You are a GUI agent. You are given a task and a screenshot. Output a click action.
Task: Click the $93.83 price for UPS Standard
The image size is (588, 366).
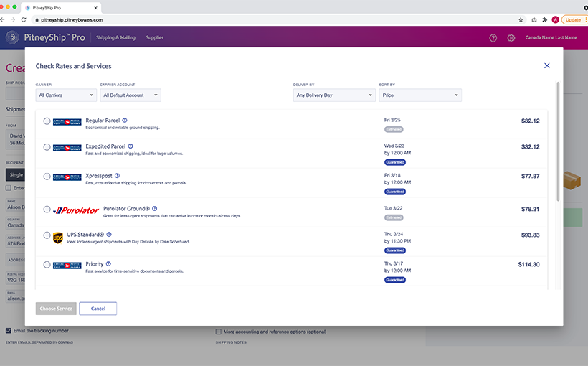(x=530, y=235)
